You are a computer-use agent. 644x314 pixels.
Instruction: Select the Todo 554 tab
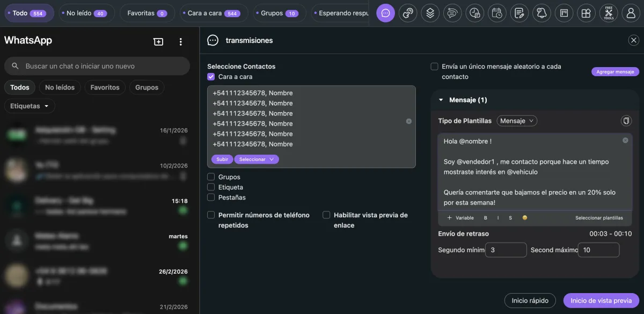(x=29, y=13)
